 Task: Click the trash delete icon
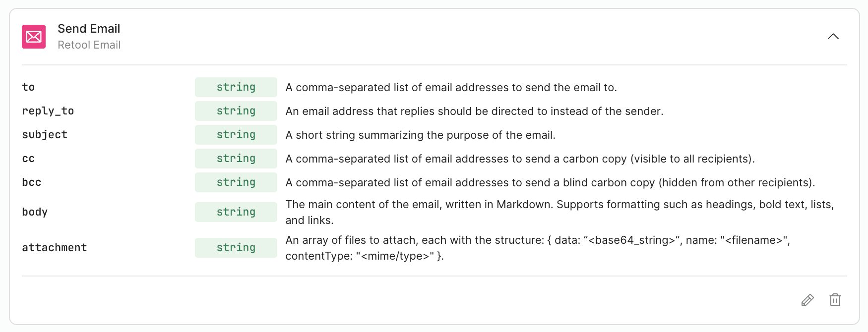click(835, 300)
